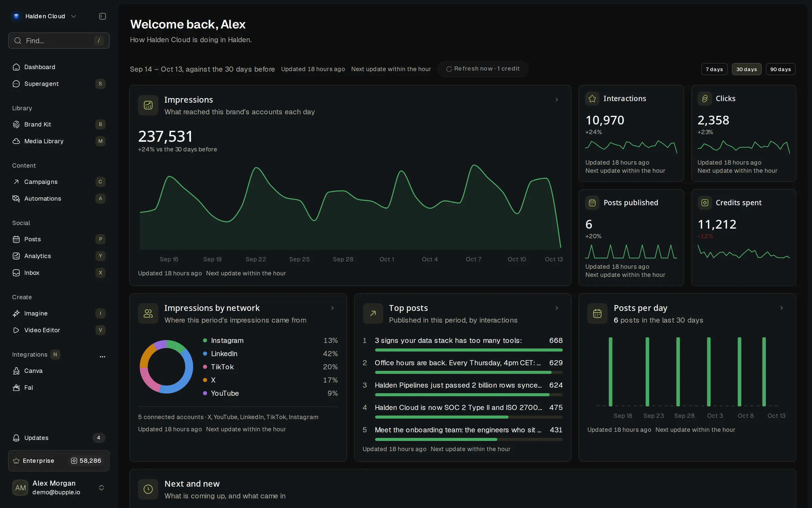Click the Posts published calendar icon
The height and width of the screenshot is (508, 812).
(x=592, y=203)
